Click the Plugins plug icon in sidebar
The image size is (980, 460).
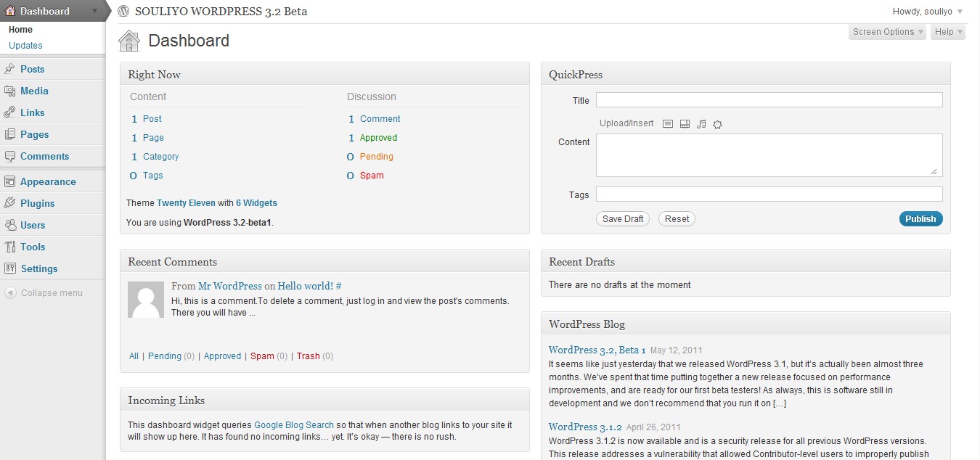coord(9,203)
